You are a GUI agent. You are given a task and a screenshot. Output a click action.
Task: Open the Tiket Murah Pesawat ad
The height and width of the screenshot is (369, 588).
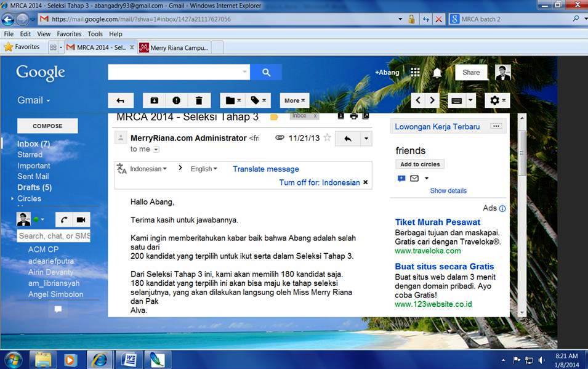[438, 222]
